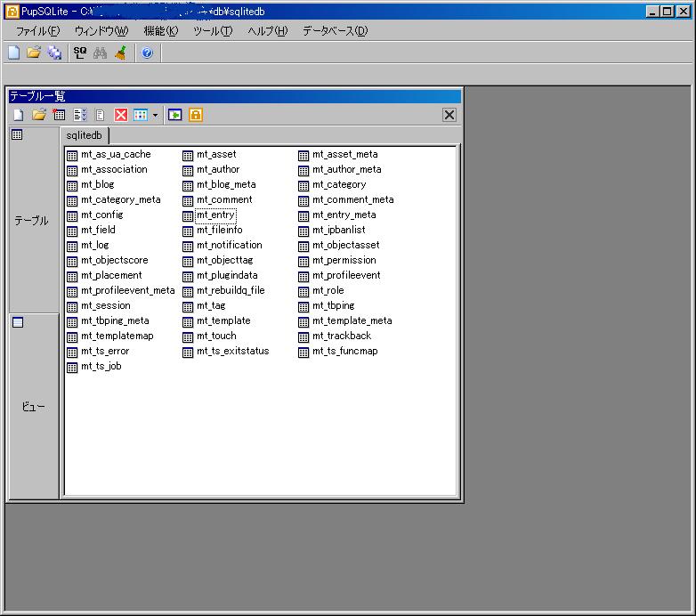
Task: Open the ファイル(F) menu
Action: click(x=37, y=31)
